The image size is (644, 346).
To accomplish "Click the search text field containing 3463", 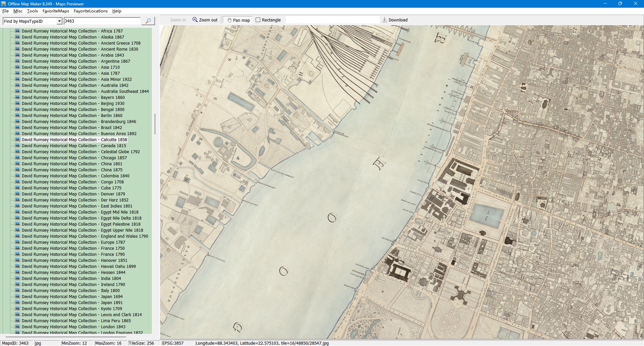I will click(102, 21).
